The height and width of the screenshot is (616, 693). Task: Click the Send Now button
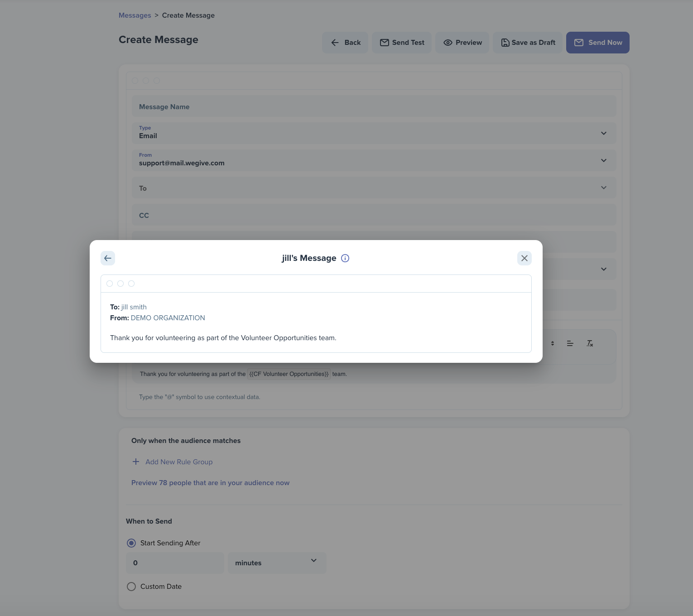(x=598, y=43)
